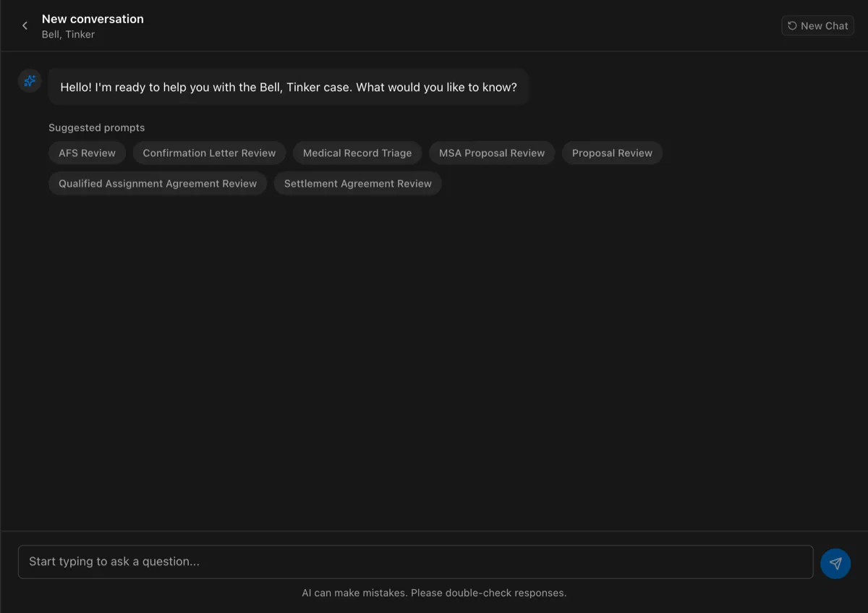Click the assistant greeting message bubble
868x613 pixels.
[x=289, y=87]
